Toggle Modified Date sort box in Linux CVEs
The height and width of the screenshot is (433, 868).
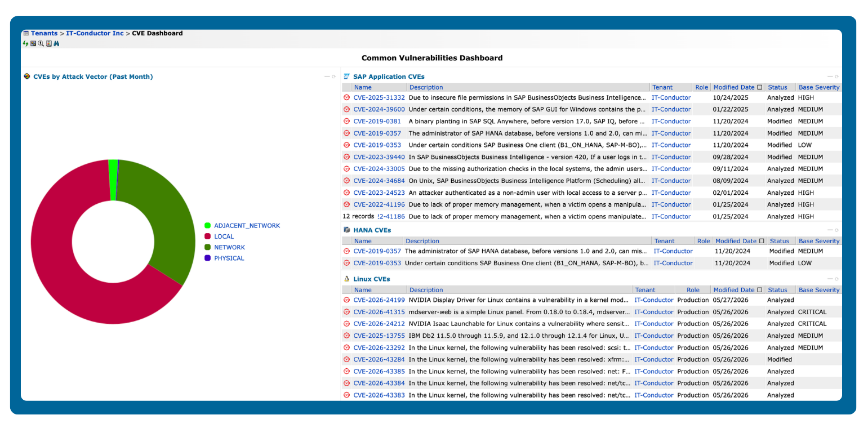[x=759, y=290]
